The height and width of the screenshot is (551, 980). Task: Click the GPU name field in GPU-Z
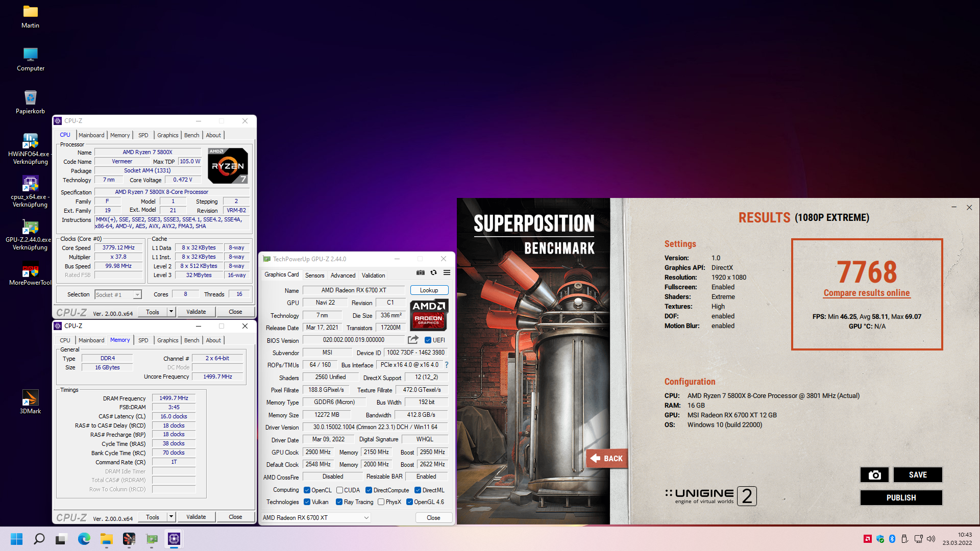coord(354,290)
